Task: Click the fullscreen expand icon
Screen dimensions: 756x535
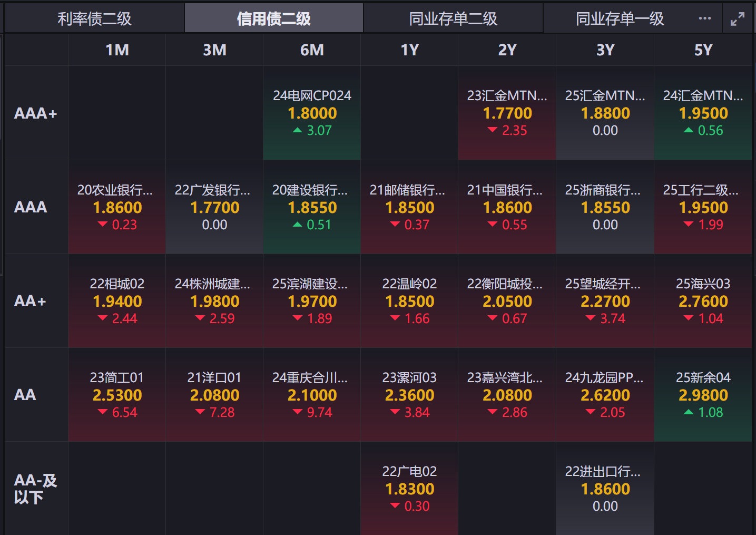Action: click(737, 18)
